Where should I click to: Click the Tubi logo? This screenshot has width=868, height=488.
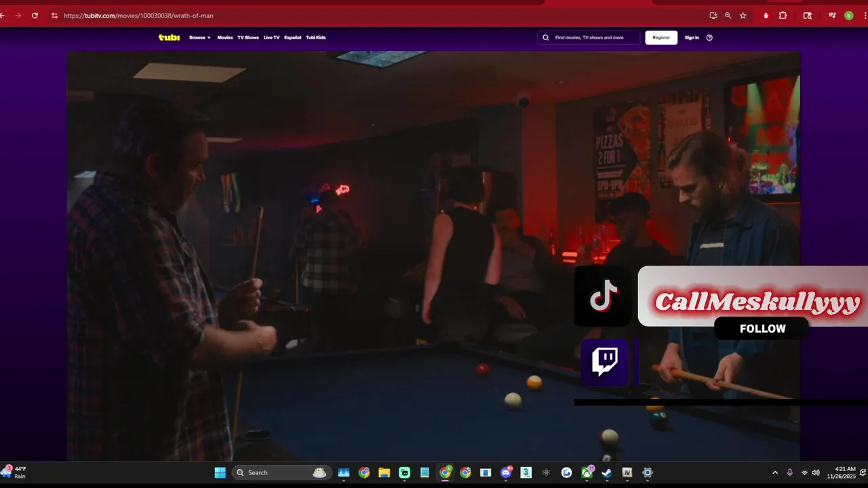(169, 37)
